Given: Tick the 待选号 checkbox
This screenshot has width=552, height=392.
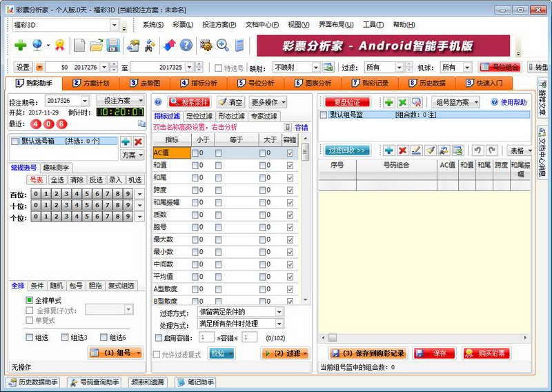Looking at the screenshot, I should 218,68.
